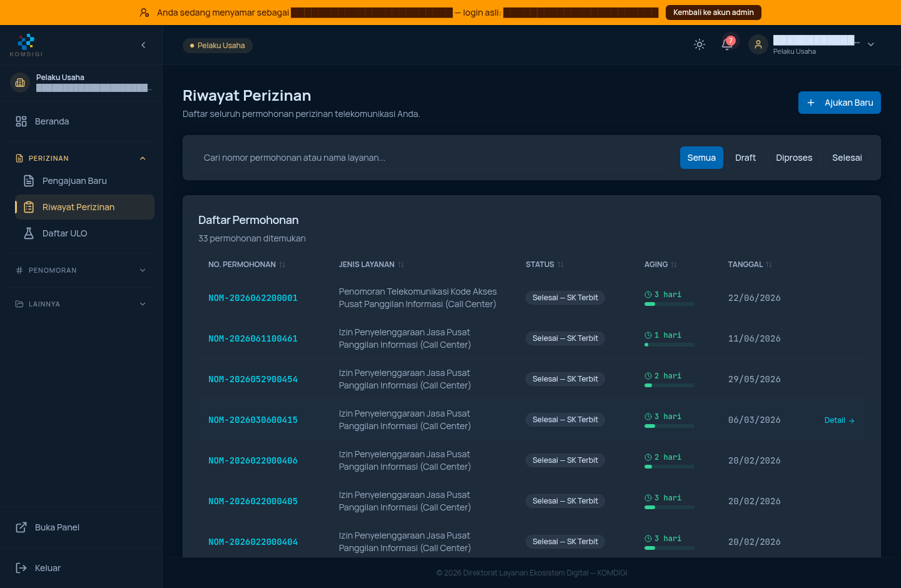
Task: Open permohonan NOM-2026052900454
Action: [253, 379]
